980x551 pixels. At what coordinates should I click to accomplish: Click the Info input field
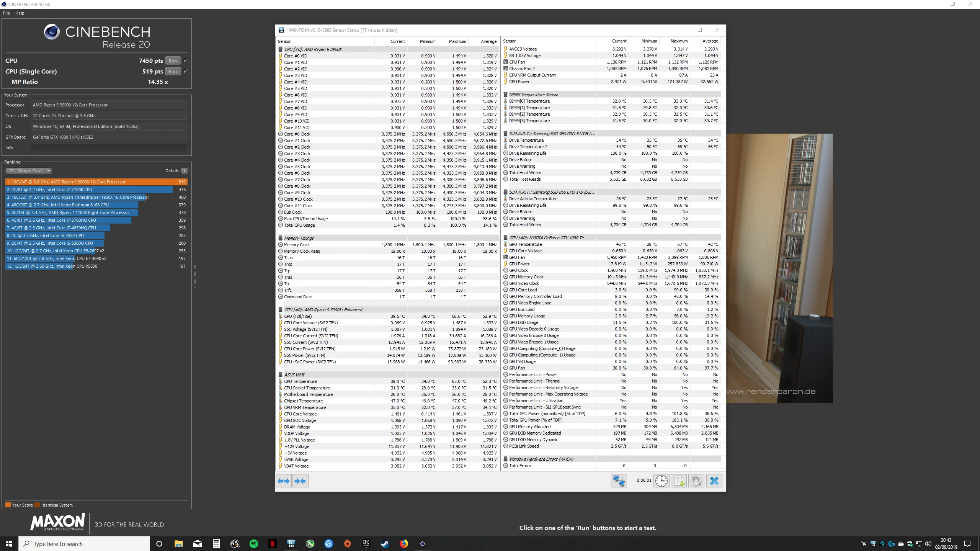[x=109, y=148]
